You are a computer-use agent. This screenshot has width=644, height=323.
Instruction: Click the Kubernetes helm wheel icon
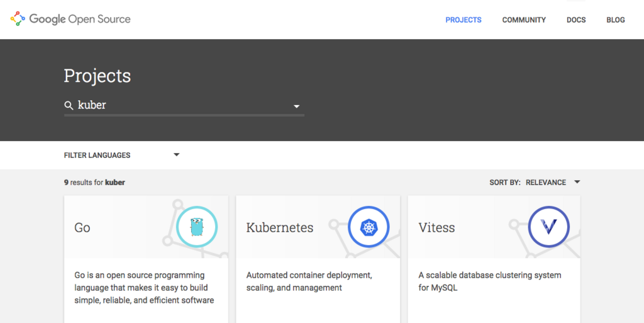[x=369, y=227]
